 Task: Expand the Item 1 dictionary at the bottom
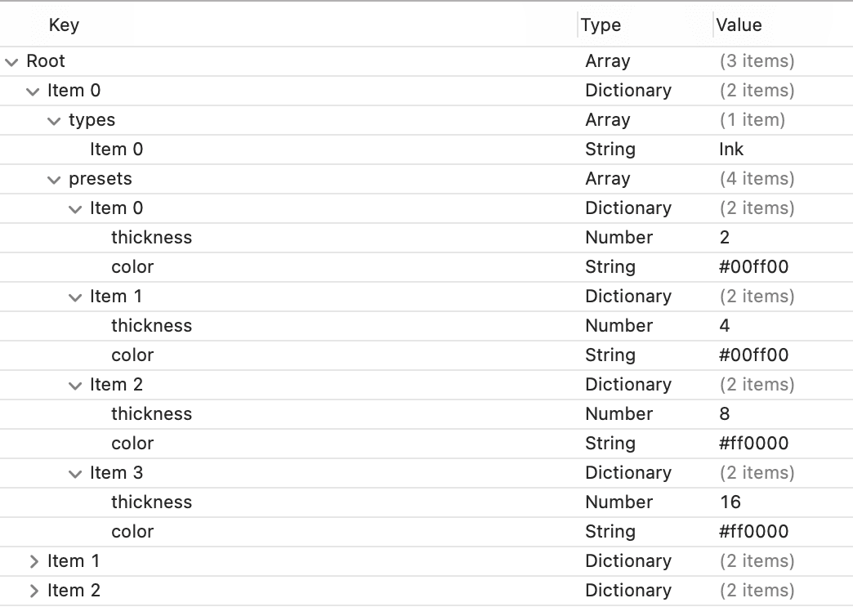(33, 561)
